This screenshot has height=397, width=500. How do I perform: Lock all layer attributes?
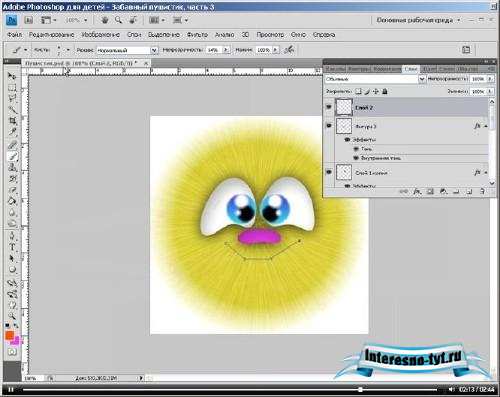[x=385, y=91]
